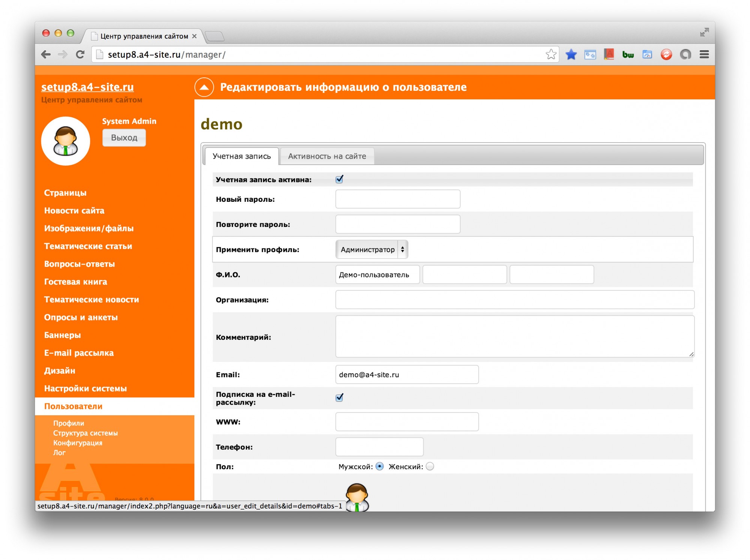Click the red round extension icon
750x560 pixels.
[x=666, y=55]
